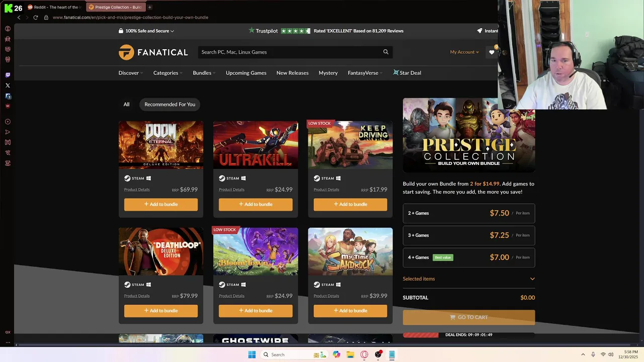Viewport: 644px width, 362px height.
Task: Click the Go To Cart button
Action: [x=468, y=317]
